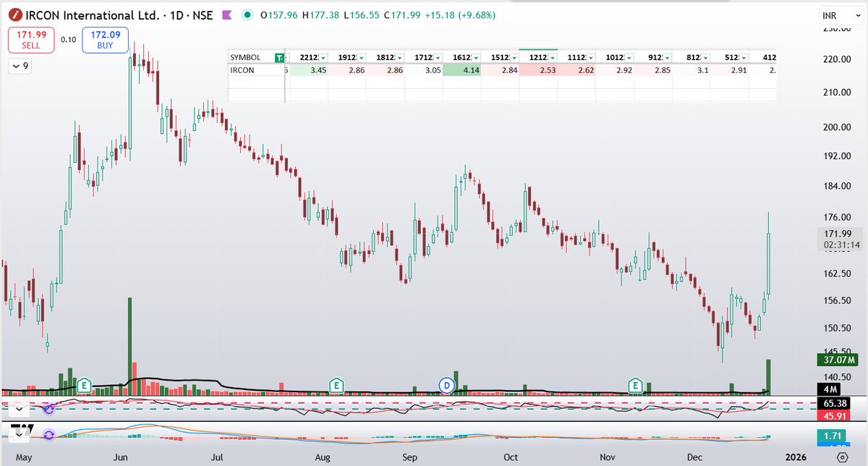Select the 2.85 cell
The image size is (868, 466).
pyautogui.click(x=653, y=70)
